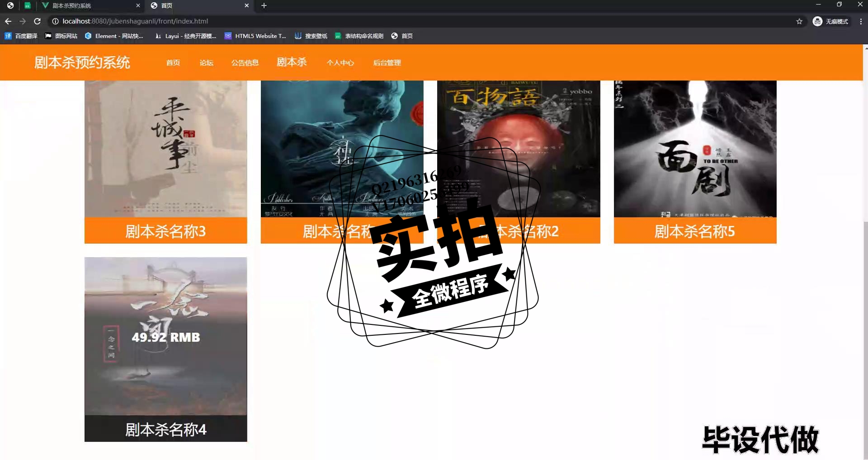
Task: Open the incognito 无痕模式 profile indicator
Action: click(831, 21)
